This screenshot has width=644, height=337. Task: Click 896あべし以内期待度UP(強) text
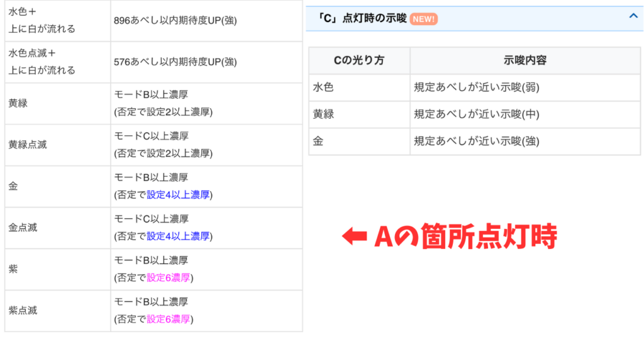point(175,20)
